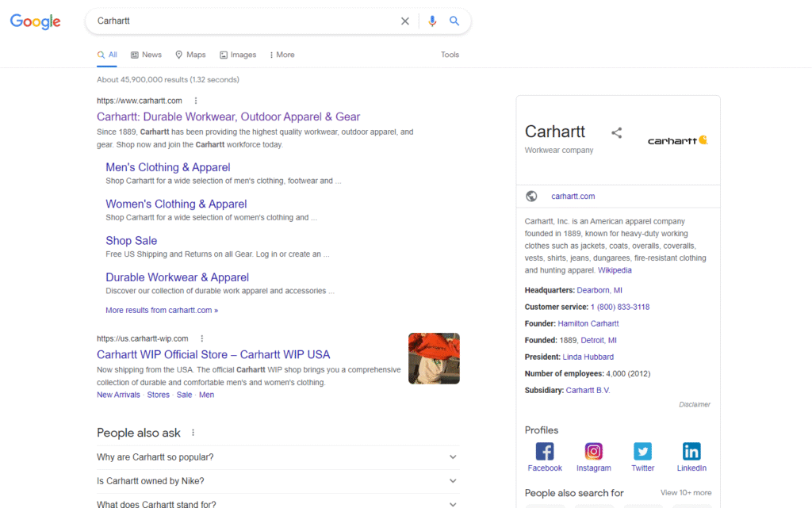Open the Shop Sale sitelink
The width and height of the screenshot is (812, 508).
[x=131, y=241]
